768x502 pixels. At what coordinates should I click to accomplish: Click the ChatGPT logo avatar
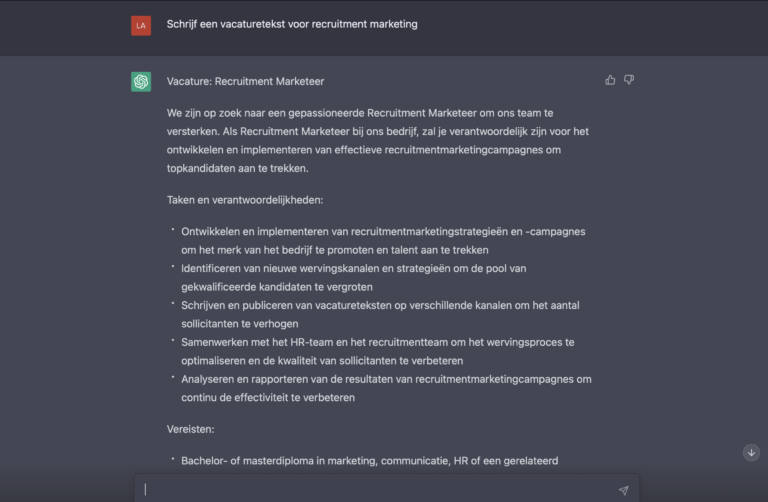point(141,81)
